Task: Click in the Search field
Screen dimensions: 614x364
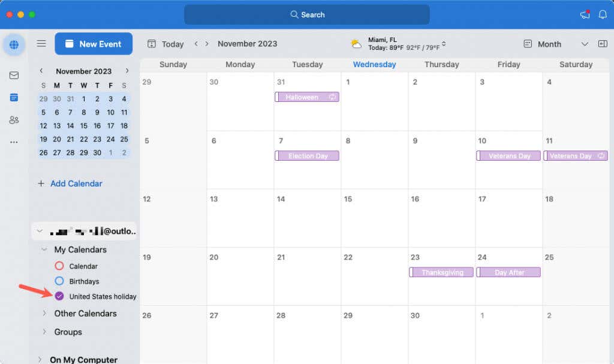Action: pos(307,14)
